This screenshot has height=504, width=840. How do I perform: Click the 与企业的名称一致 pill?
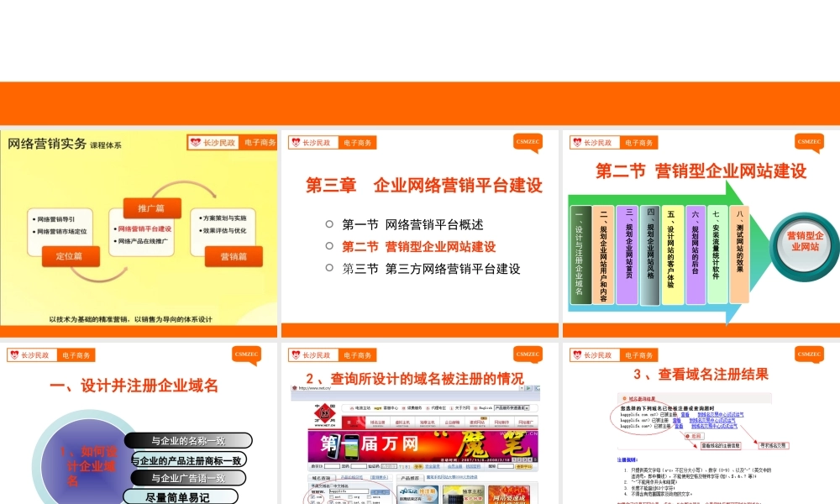188,440
